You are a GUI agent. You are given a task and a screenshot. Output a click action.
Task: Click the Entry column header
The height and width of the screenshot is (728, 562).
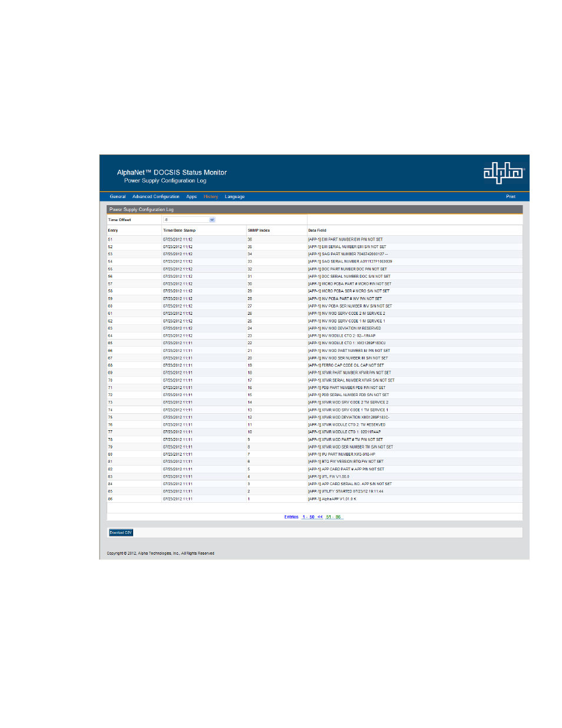point(113,230)
